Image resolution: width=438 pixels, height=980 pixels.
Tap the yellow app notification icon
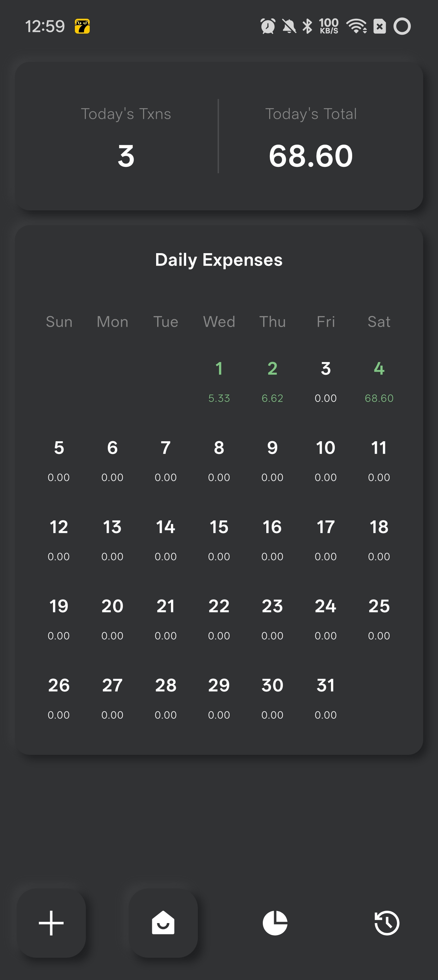tap(82, 26)
